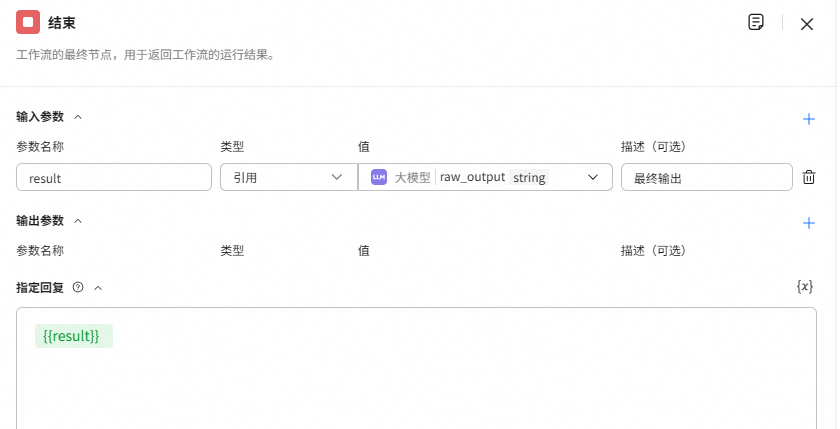840x429 pixels.
Task: Collapse the 输入参数 section
Action: [x=78, y=117]
